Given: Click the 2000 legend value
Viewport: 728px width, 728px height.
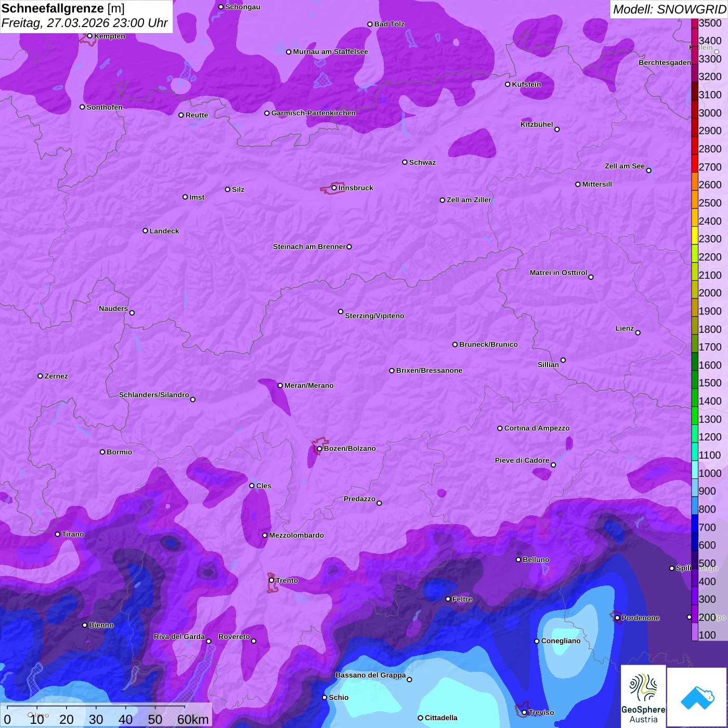Looking at the screenshot, I should [710, 293].
